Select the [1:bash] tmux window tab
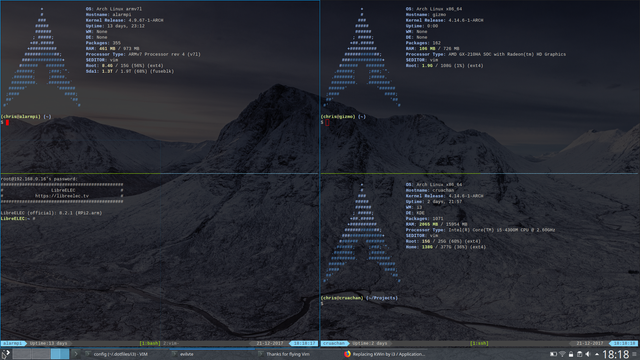The image size is (640, 360). (x=150, y=343)
